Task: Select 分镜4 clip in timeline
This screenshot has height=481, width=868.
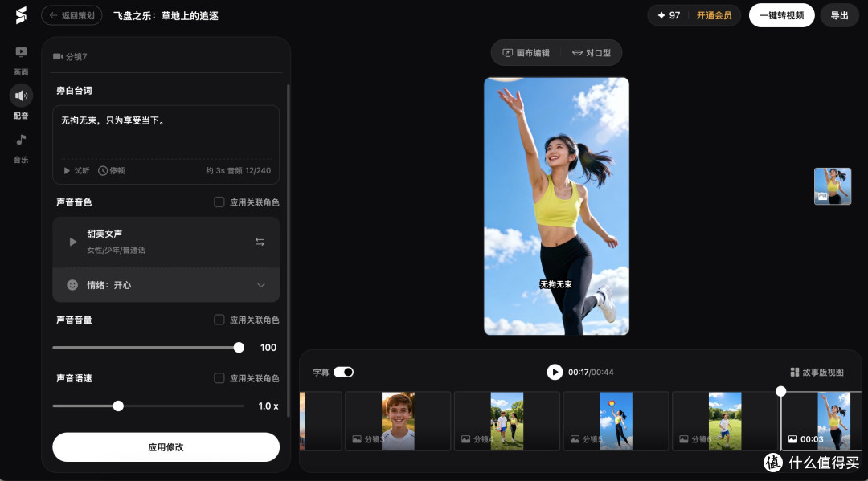Action: pos(507,421)
